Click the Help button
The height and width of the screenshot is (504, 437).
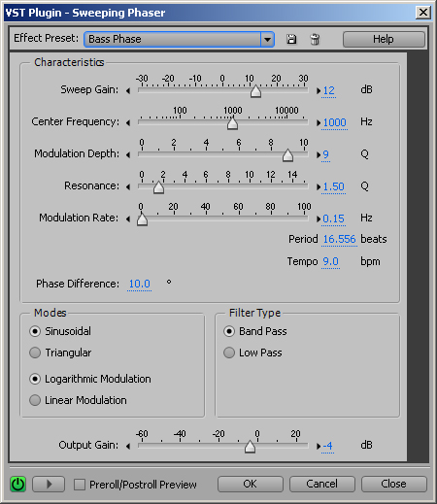point(384,40)
